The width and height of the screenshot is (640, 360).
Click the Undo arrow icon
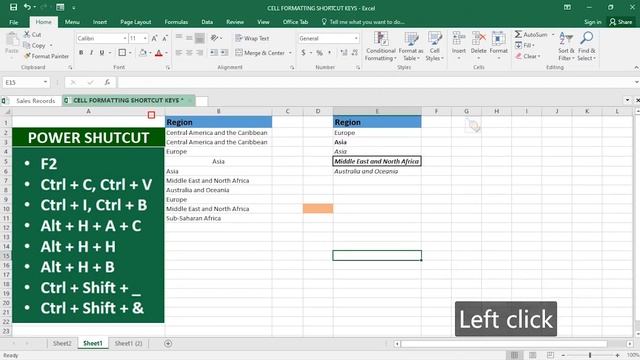tap(27, 7)
